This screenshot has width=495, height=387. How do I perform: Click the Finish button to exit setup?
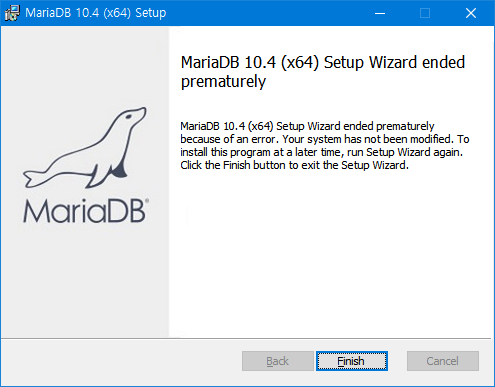tap(352, 361)
